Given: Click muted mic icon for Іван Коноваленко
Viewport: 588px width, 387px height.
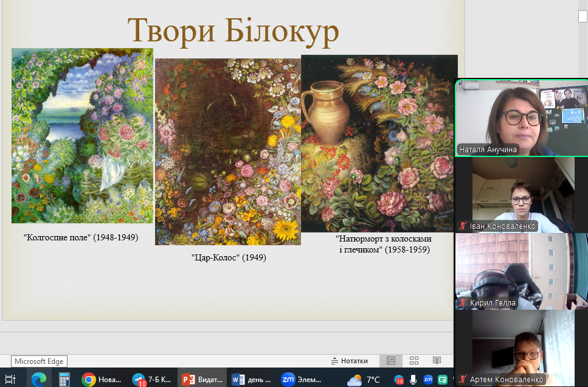Looking at the screenshot, I should tap(463, 226).
